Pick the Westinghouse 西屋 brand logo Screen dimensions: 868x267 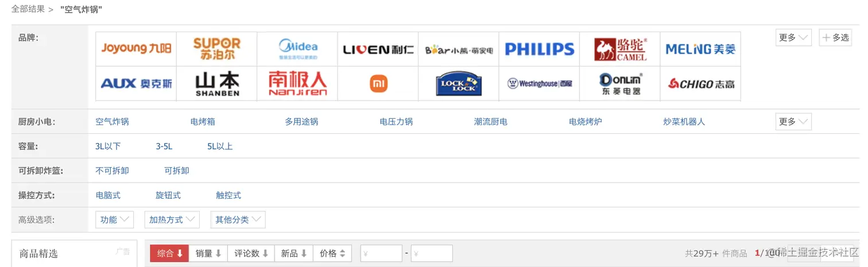(540, 84)
